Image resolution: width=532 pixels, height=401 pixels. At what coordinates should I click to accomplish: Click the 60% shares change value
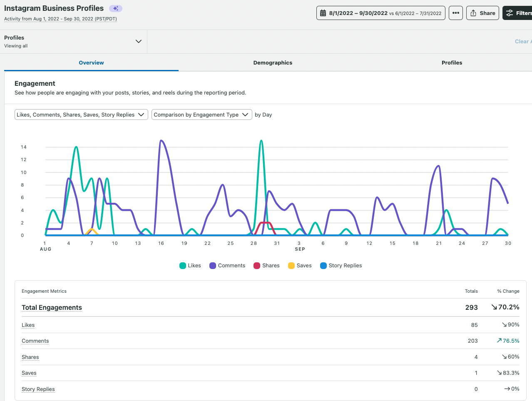pyautogui.click(x=510, y=357)
